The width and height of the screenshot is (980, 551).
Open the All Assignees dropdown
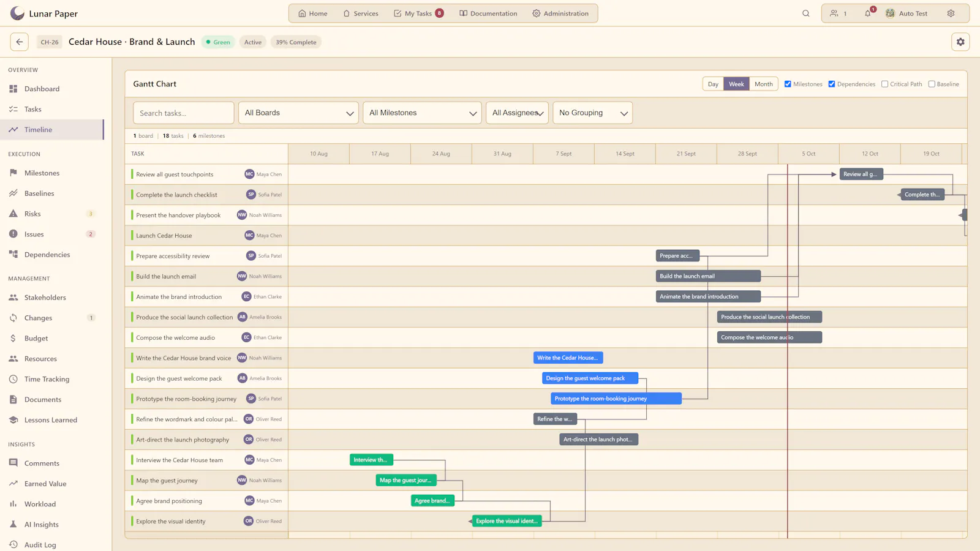coord(517,113)
